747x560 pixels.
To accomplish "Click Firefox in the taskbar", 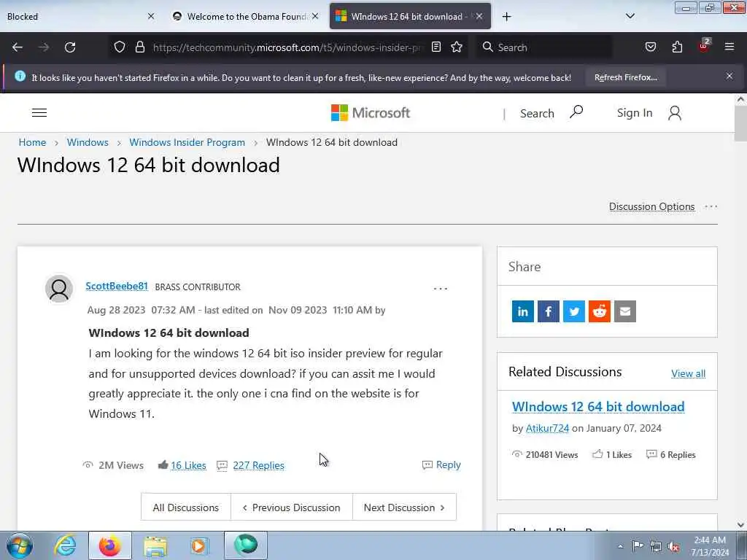I will pos(109,545).
